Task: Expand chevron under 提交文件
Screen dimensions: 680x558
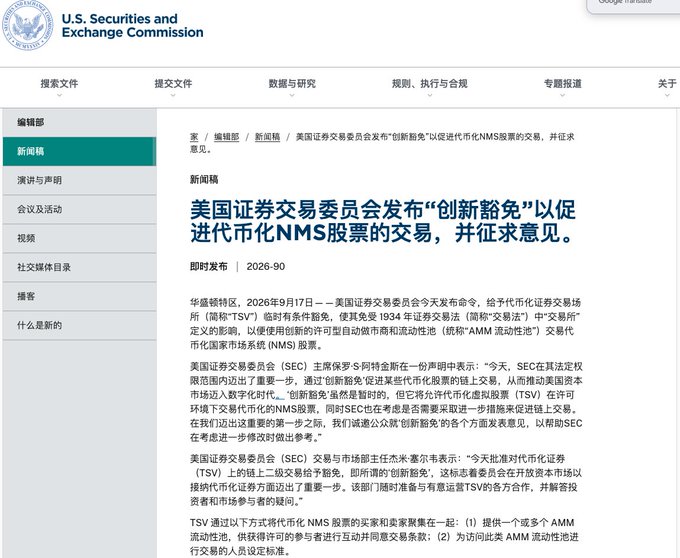Action: [x=173, y=95]
